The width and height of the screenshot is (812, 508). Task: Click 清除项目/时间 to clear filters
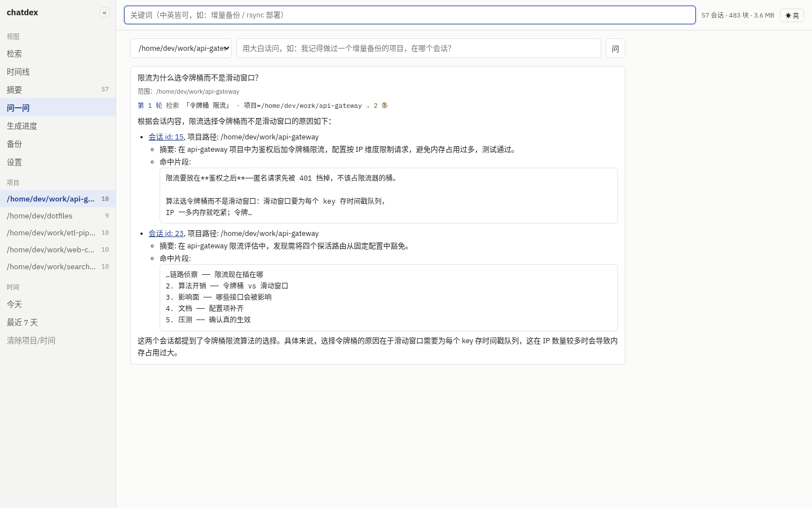point(58,340)
